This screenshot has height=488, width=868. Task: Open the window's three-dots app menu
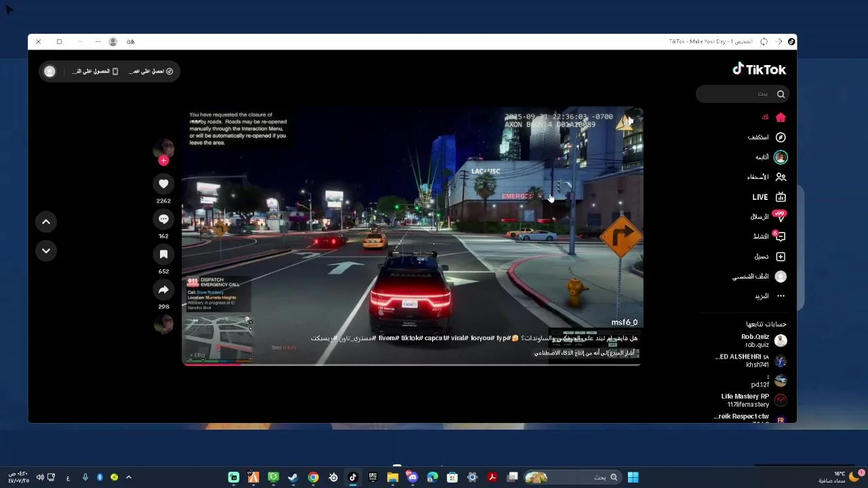coord(98,41)
